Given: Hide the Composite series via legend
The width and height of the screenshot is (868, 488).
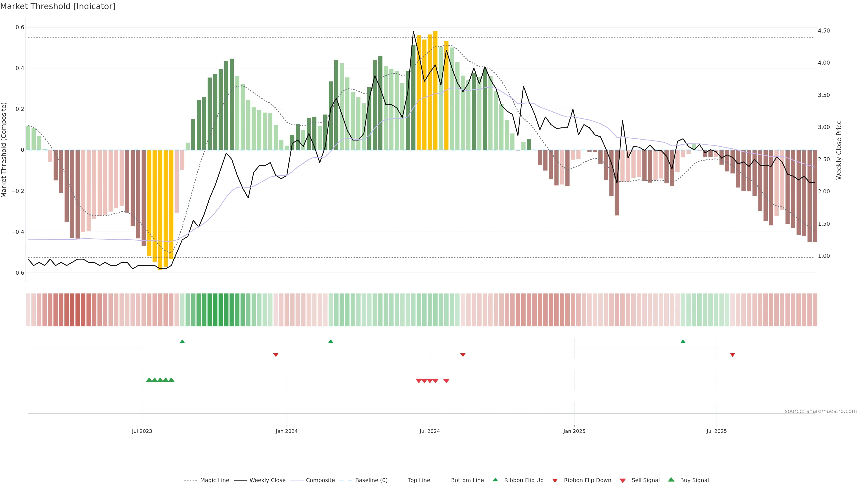Looking at the screenshot, I should [320, 480].
